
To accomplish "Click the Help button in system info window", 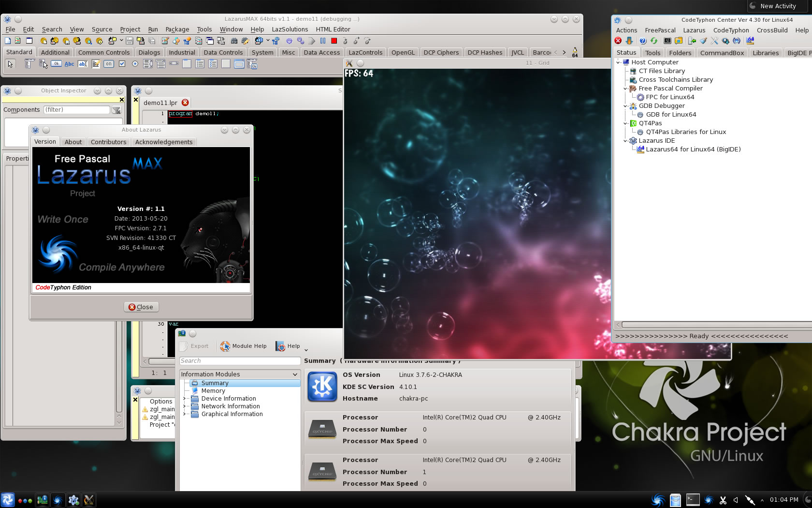I will 288,346.
